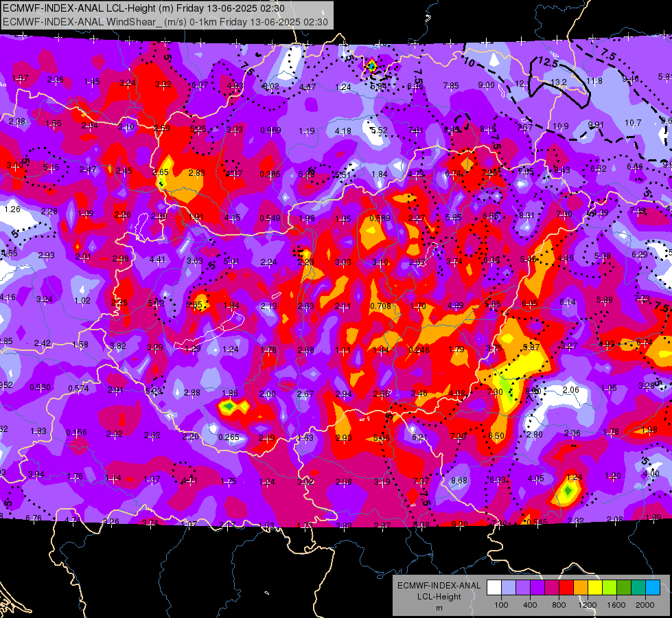Click the WindShear 0-1km title line
This screenshot has width=672, height=618.
(x=165, y=22)
